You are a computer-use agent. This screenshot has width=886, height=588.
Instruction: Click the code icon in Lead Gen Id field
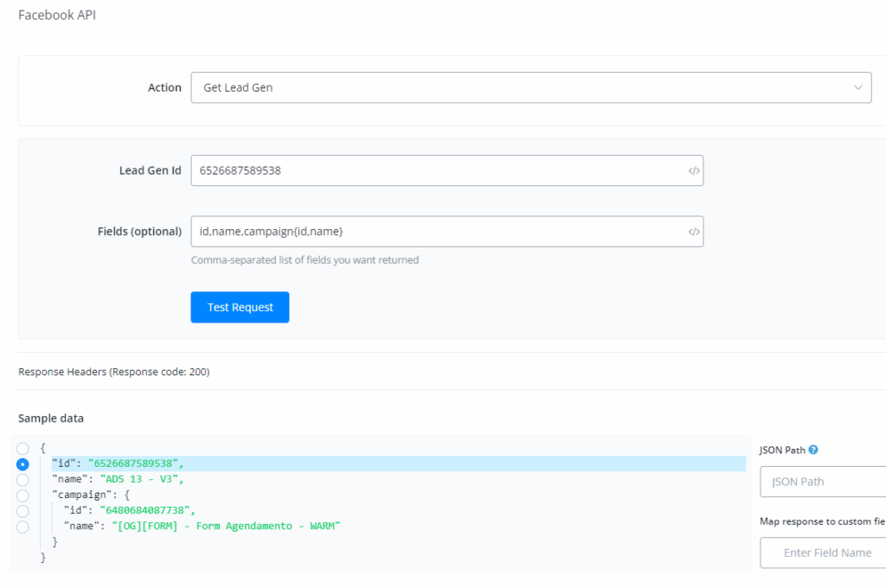coord(693,171)
